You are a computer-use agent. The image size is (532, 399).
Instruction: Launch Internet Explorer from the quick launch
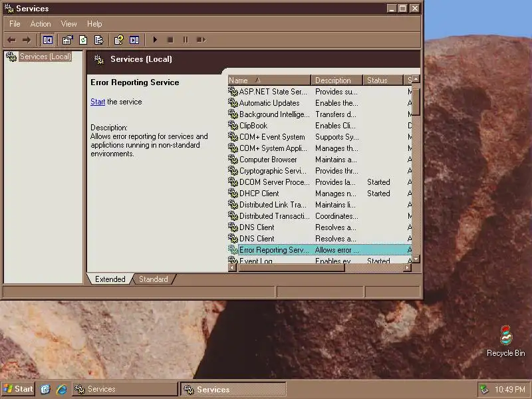coord(61,389)
